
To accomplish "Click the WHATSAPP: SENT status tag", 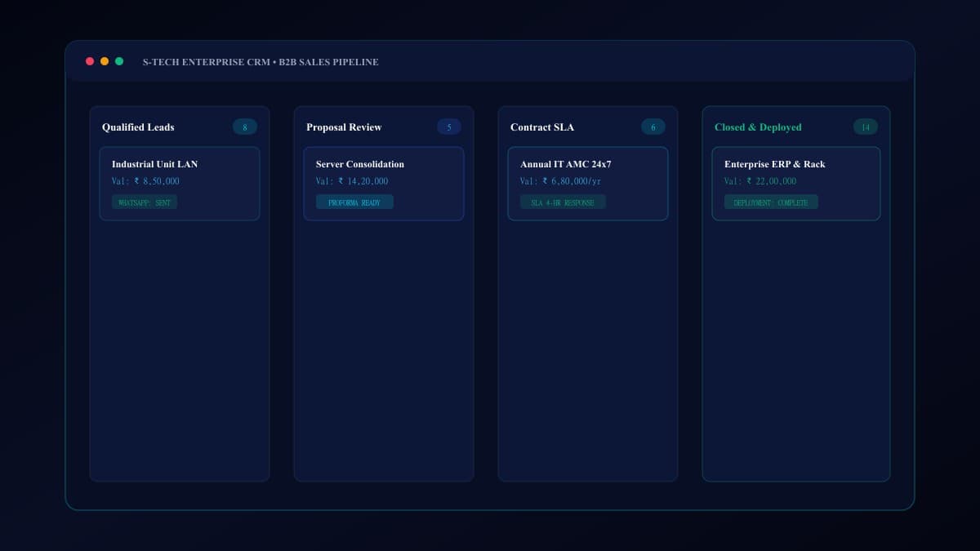I will click(x=145, y=202).
